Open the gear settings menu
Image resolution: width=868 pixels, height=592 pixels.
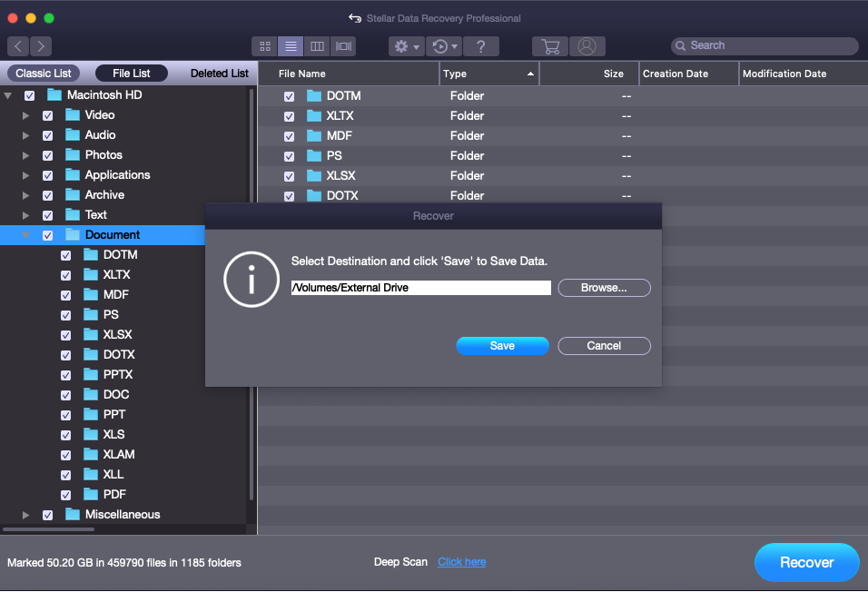point(407,46)
